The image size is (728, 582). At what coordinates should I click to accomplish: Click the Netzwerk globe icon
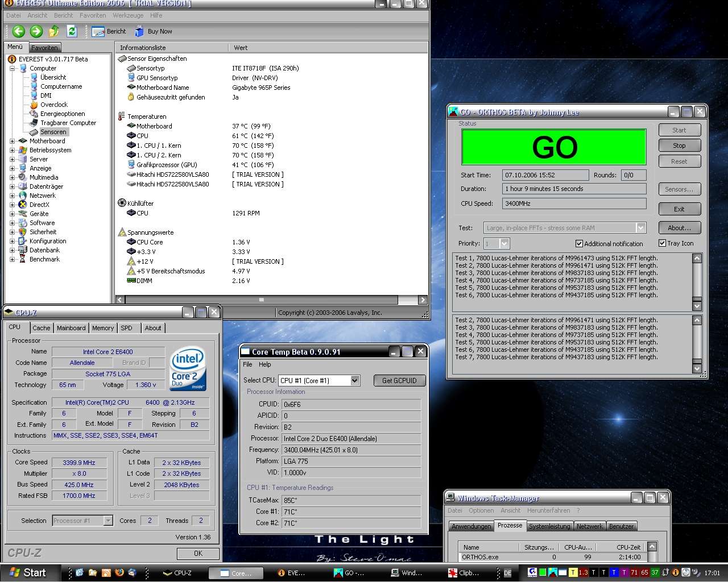[23, 196]
